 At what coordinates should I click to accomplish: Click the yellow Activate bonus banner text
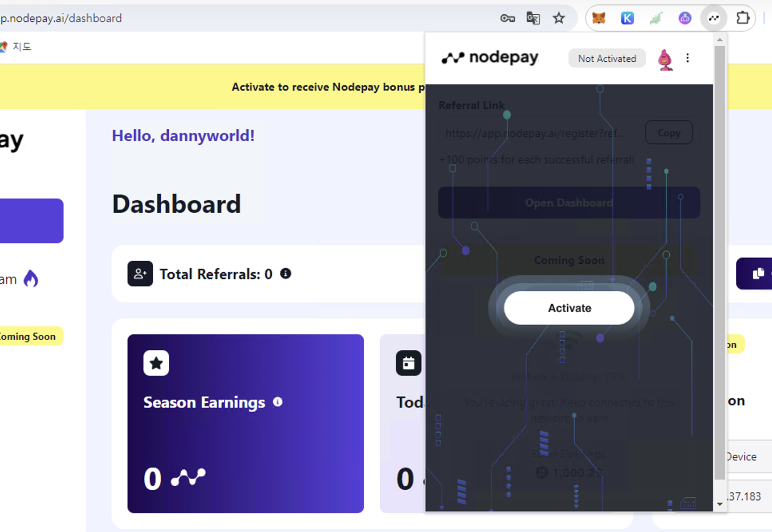[x=328, y=87]
